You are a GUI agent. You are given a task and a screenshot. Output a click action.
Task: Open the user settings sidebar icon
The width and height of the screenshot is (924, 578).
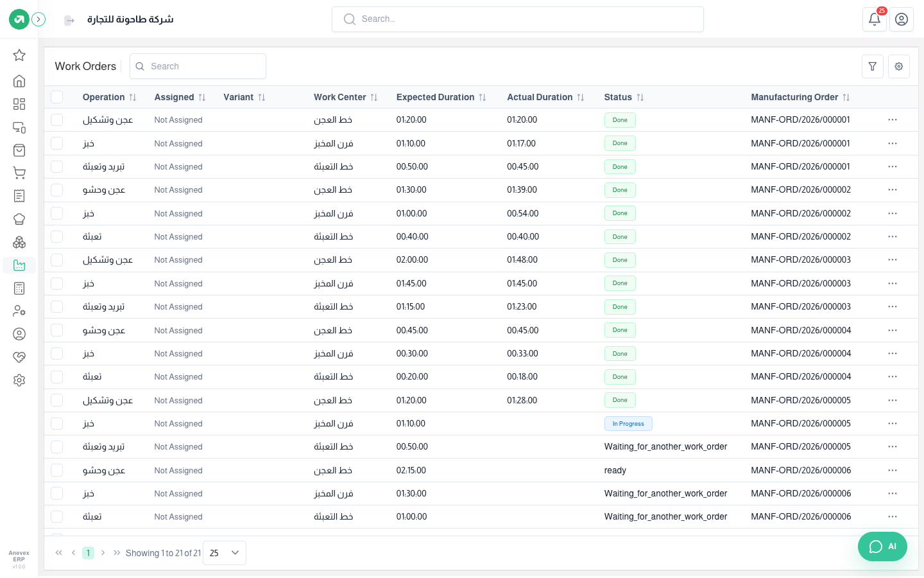point(19,311)
